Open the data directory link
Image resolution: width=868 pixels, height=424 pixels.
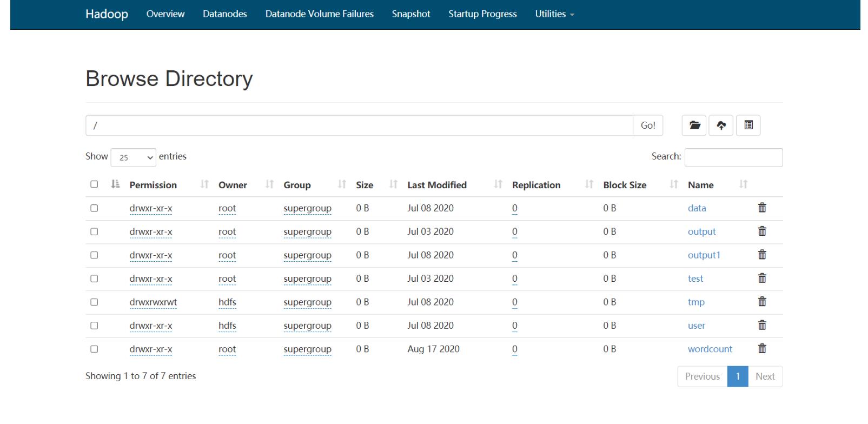coord(697,208)
